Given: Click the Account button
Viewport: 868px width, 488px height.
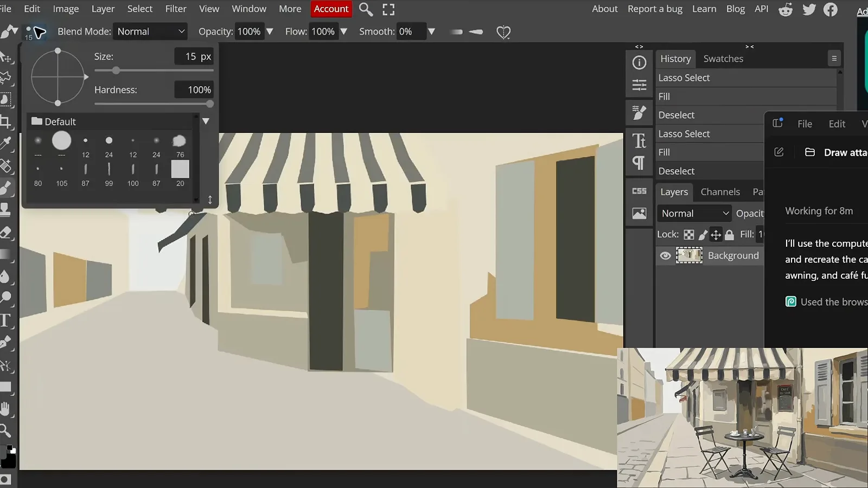Looking at the screenshot, I should point(331,9).
